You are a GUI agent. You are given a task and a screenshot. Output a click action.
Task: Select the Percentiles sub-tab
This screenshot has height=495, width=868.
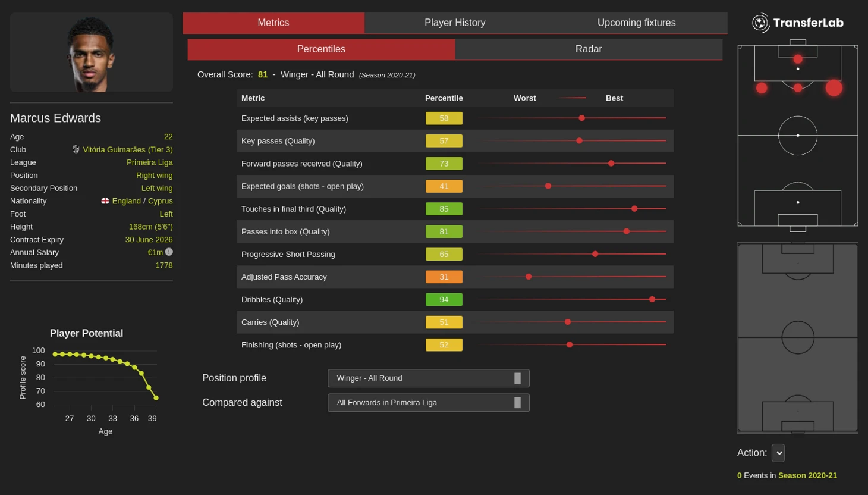coord(321,49)
